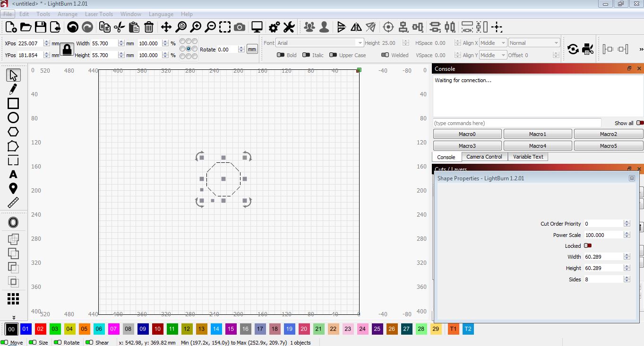Toggle Show all in Console

click(x=640, y=123)
